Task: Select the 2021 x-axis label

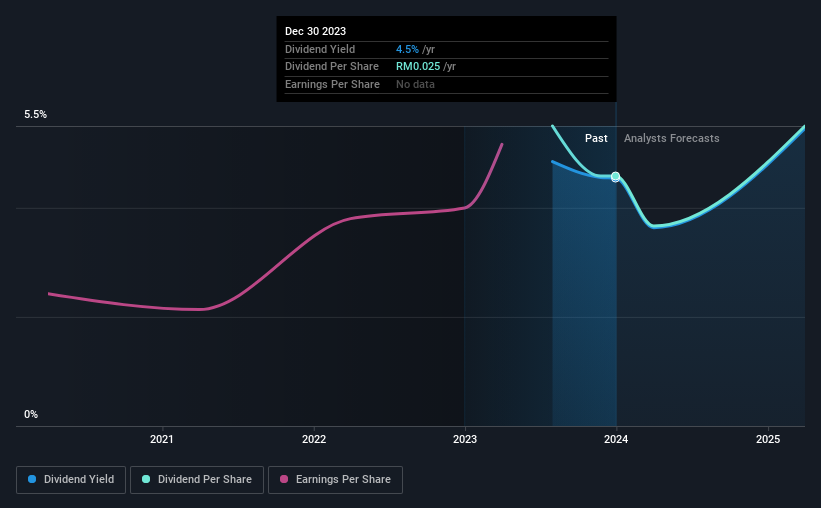Action: (x=162, y=439)
